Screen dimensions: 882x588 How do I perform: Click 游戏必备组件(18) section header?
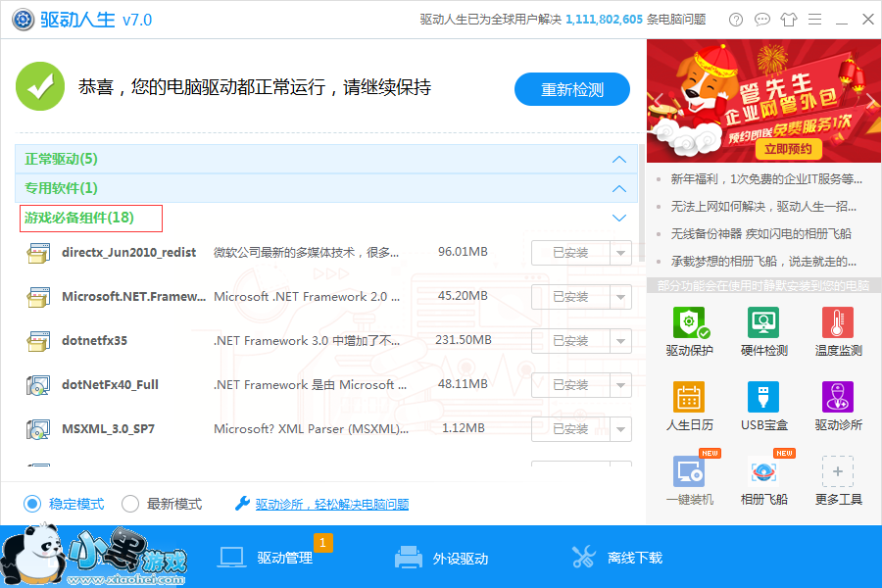click(325, 218)
